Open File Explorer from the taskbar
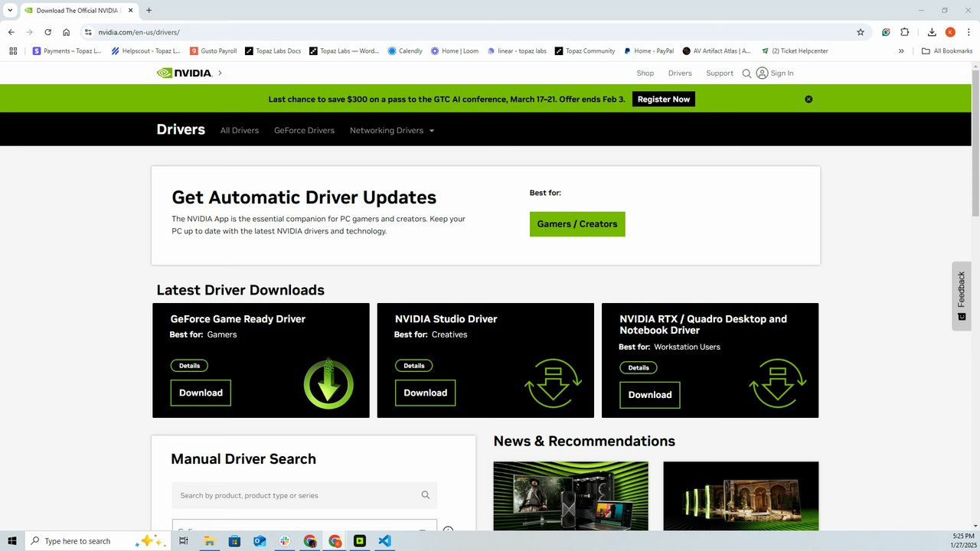 click(209, 541)
